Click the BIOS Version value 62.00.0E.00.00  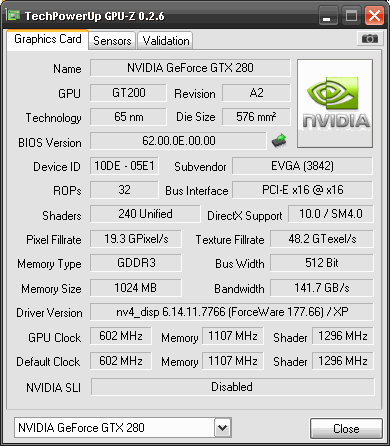point(178,141)
